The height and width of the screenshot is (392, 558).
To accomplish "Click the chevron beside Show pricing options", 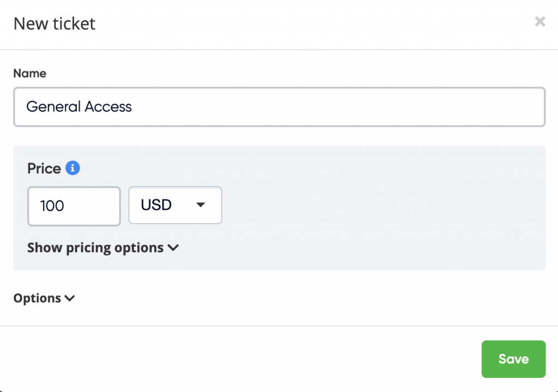I will point(173,248).
